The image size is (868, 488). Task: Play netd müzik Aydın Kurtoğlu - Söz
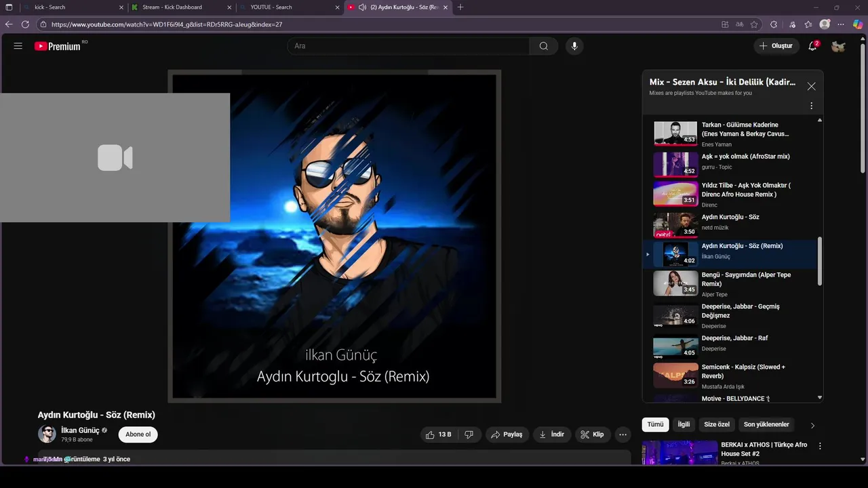point(729,224)
